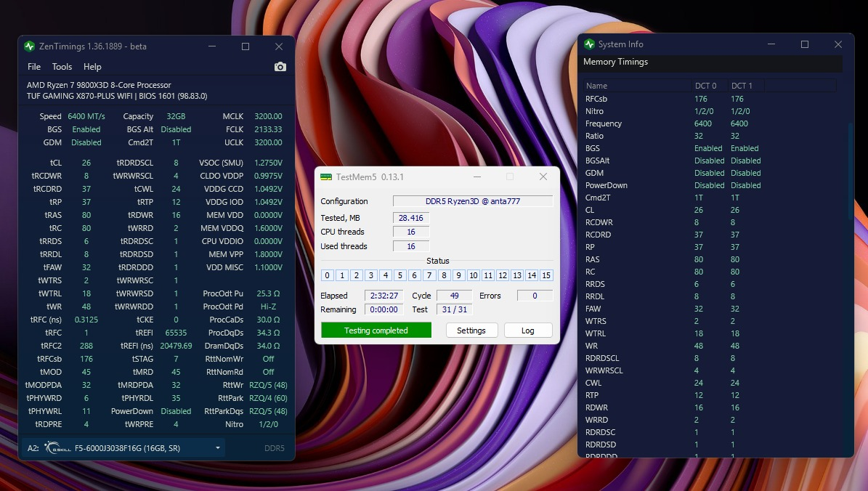Image resolution: width=868 pixels, height=491 pixels.
Task: Select the RDRDSD row in System Info
Action: [710, 445]
